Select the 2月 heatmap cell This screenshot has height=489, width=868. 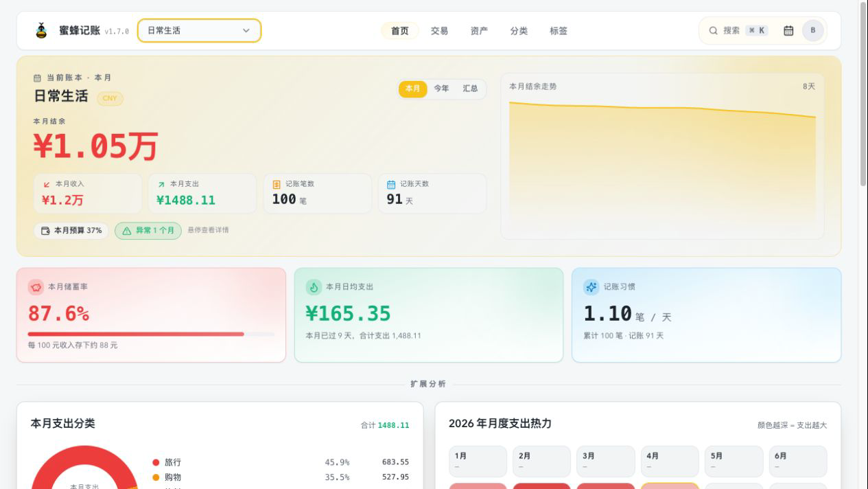tap(541, 462)
